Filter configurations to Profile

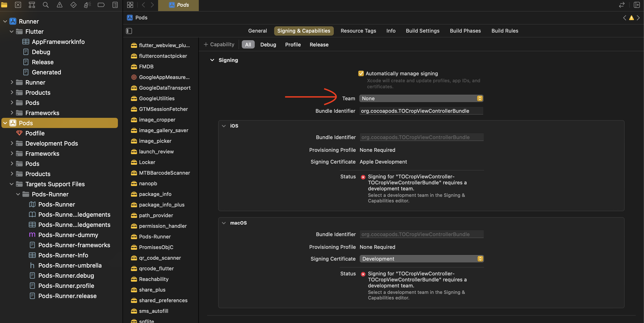pos(293,44)
